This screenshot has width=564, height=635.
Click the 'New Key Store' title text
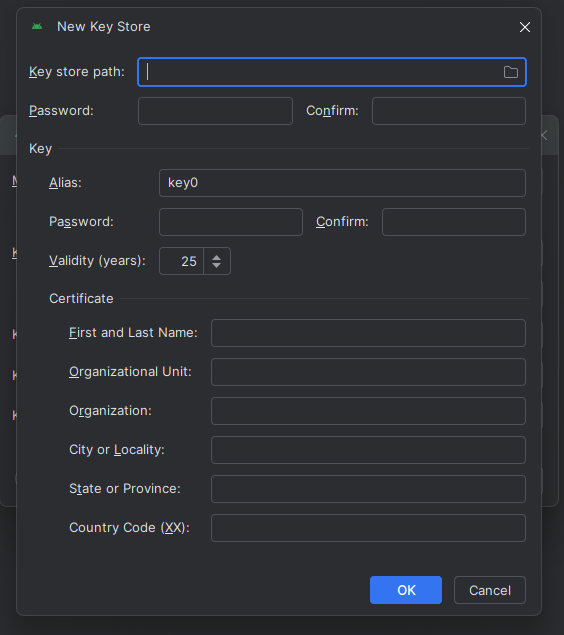pyautogui.click(x=104, y=27)
